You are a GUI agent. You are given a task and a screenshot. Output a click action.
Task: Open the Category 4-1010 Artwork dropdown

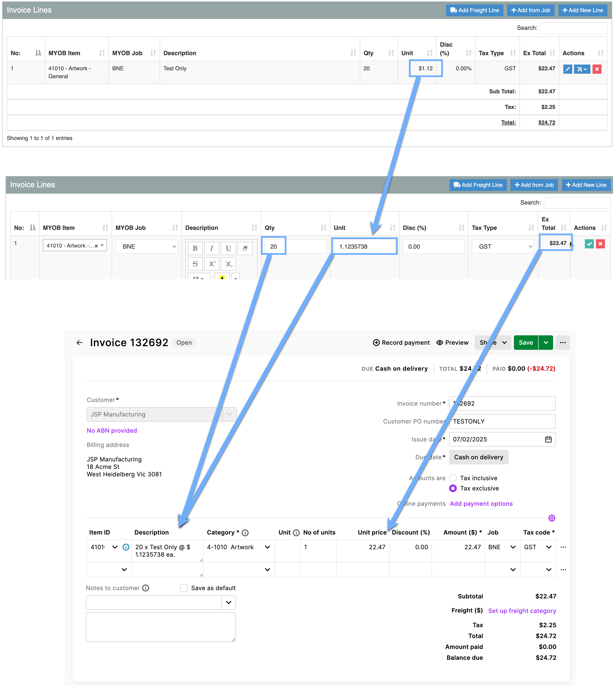click(x=267, y=547)
